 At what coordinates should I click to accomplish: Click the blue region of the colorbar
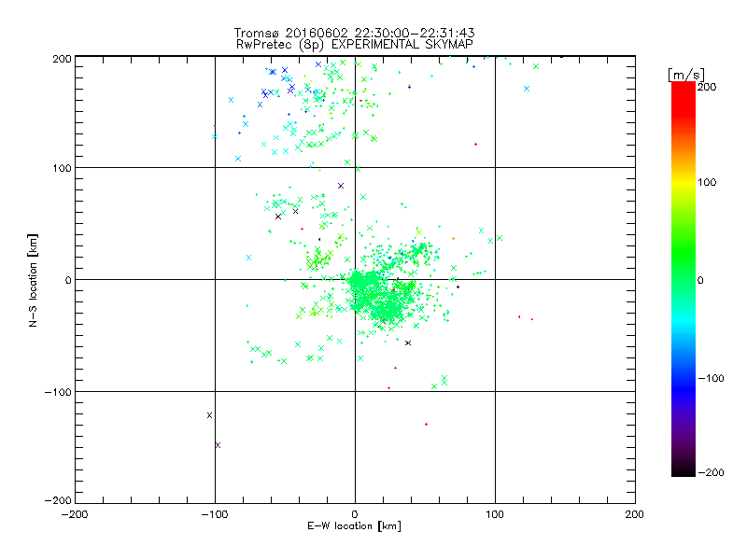(x=684, y=385)
